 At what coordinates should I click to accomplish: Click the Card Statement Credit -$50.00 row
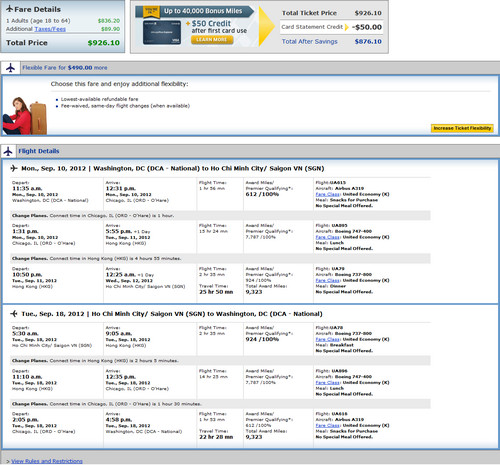point(331,27)
